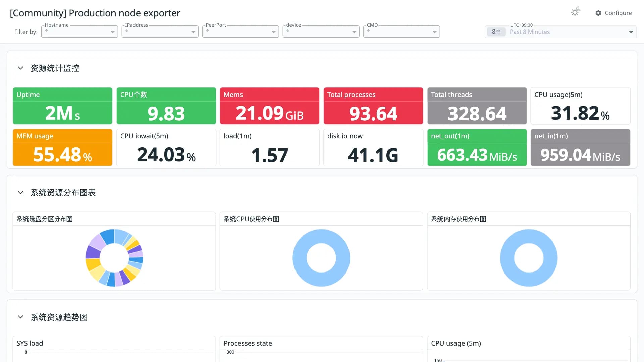The height and width of the screenshot is (362, 644).
Task: Open the IPaddress filter dropdown
Action: tap(160, 32)
